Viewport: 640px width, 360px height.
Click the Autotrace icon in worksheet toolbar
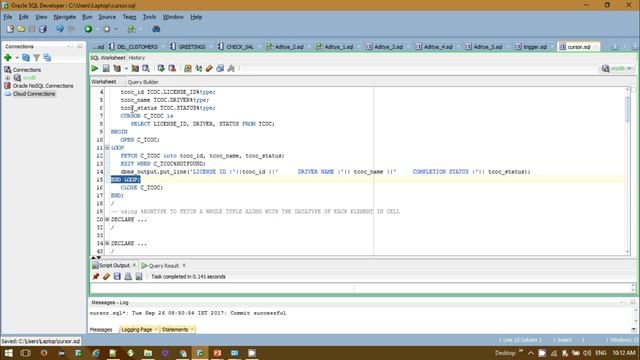point(135,69)
